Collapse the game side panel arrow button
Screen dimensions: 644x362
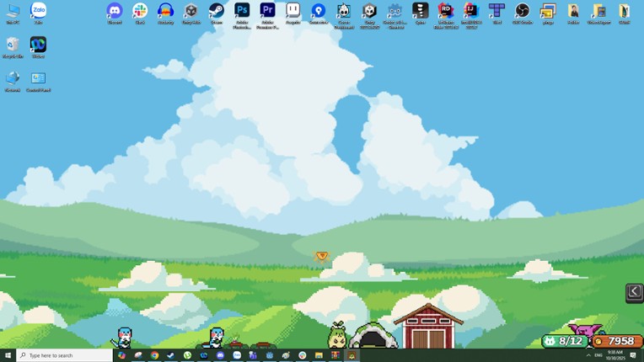click(635, 293)
